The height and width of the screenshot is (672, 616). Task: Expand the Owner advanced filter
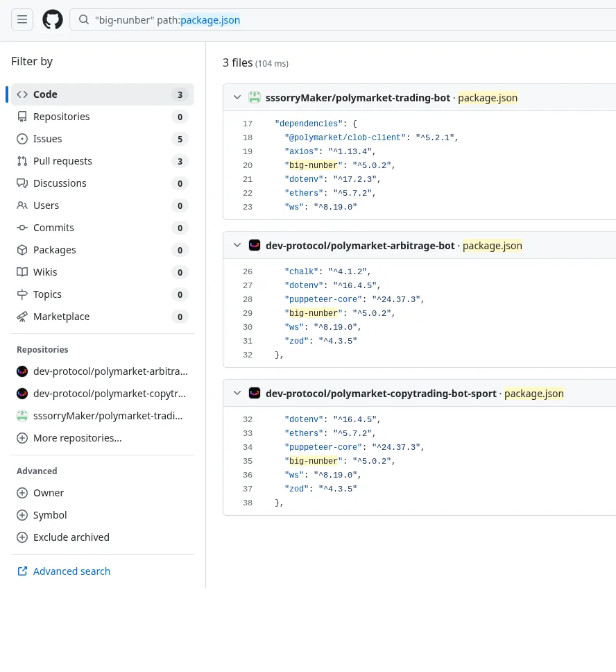22,493
